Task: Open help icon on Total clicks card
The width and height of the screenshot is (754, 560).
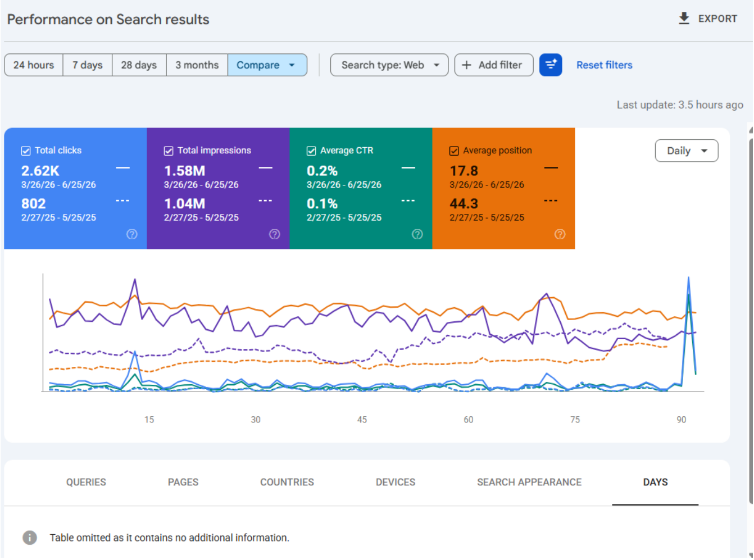Action: point(132,234)
